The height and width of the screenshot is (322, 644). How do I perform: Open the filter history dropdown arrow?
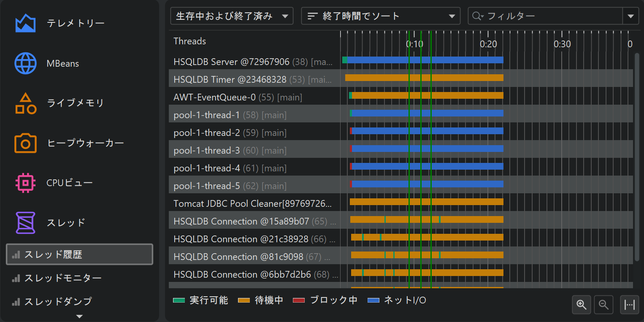coord(630,16)
